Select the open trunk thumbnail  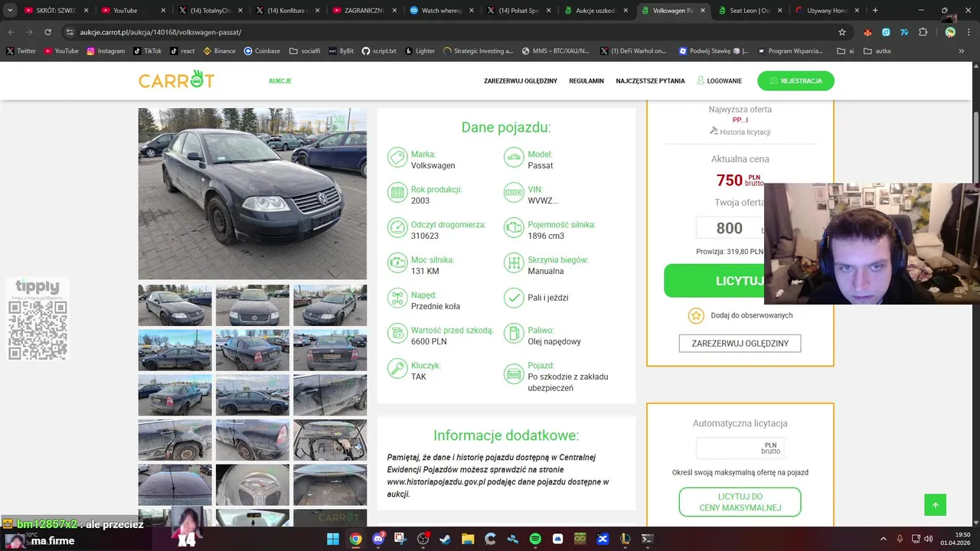tap(330, 485)
